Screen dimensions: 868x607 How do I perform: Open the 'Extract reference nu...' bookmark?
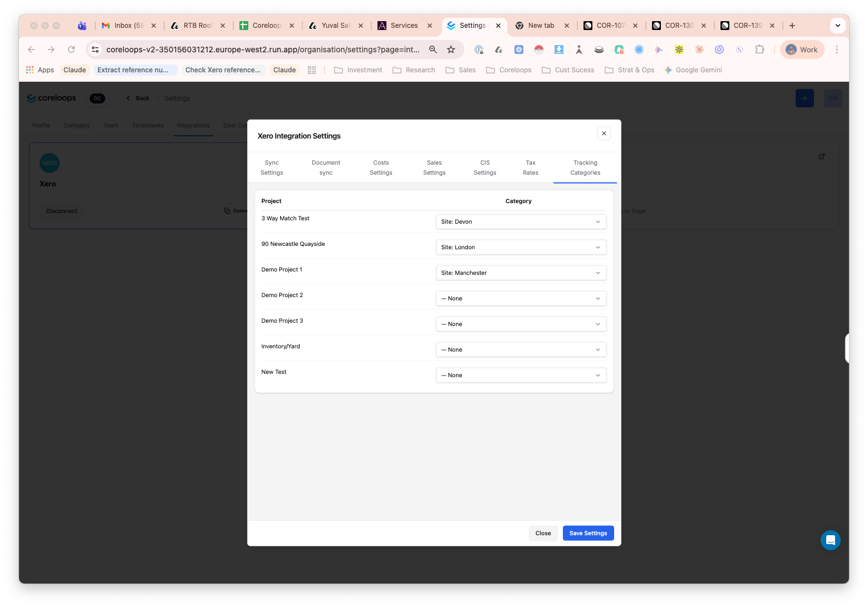tap(135, 70)
